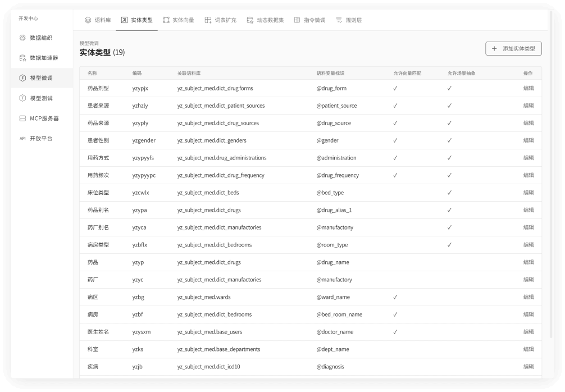Click the 开放平台 API icon
The height and width of the screenshot is (392, 565).
tap(22, 139)
